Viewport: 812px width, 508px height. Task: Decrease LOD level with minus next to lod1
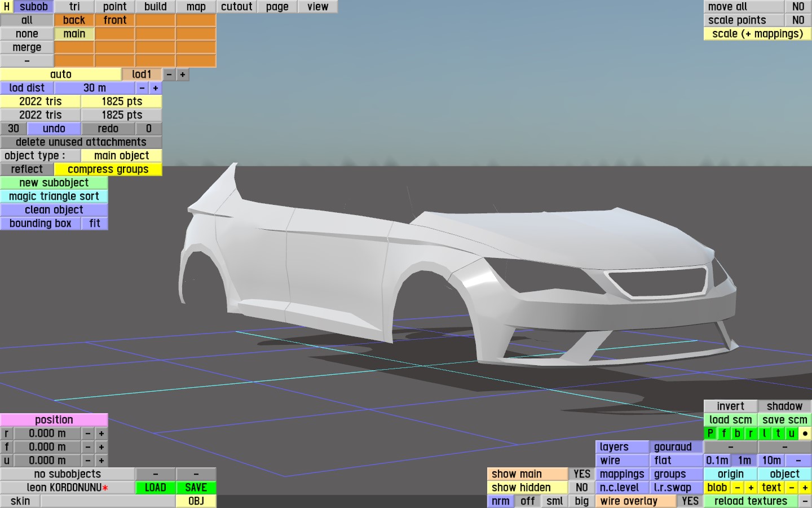(x=169, y=75)
